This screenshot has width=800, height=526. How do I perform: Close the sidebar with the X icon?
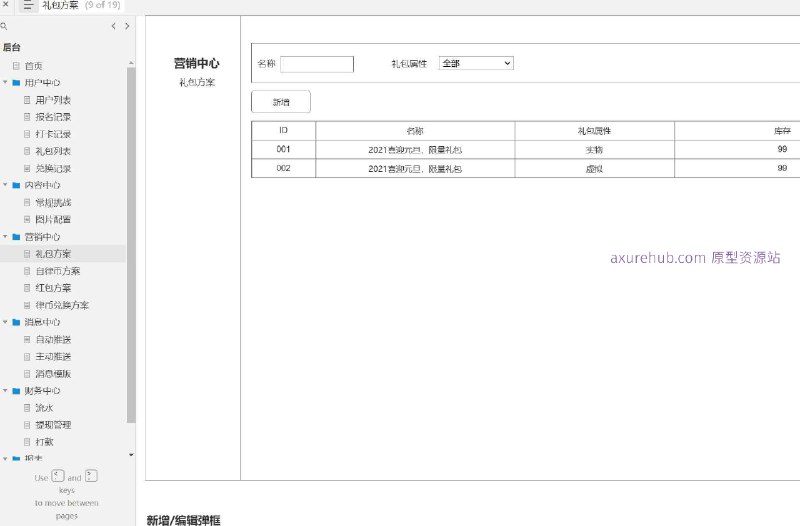pyautogui.click(x=6, y=4)
